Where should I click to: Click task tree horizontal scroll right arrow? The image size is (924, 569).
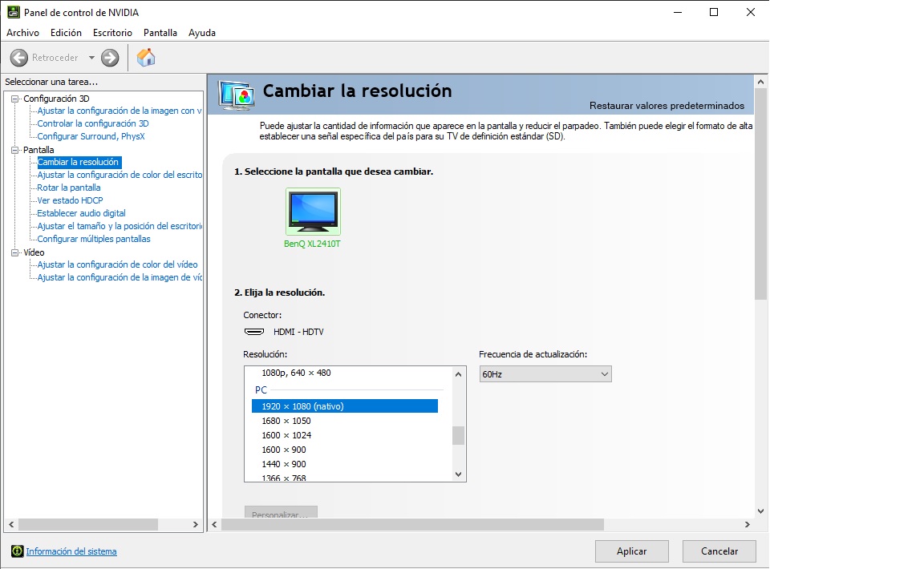tap(196, 524)
